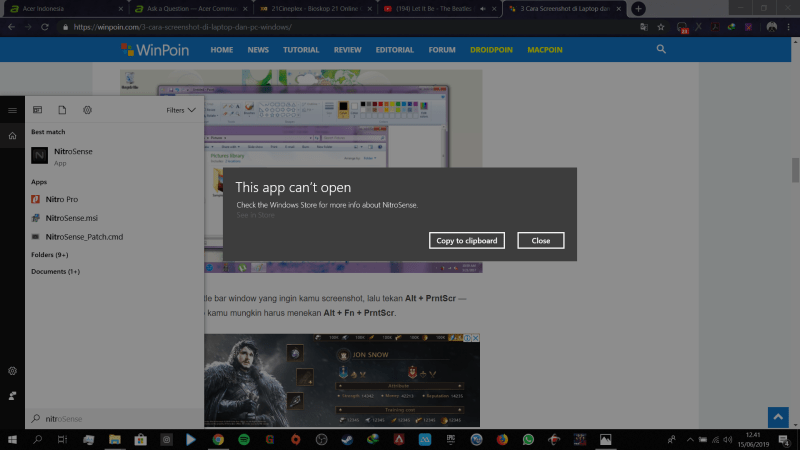Open the Chrome three-dot menu

click(x=789, y=27)
